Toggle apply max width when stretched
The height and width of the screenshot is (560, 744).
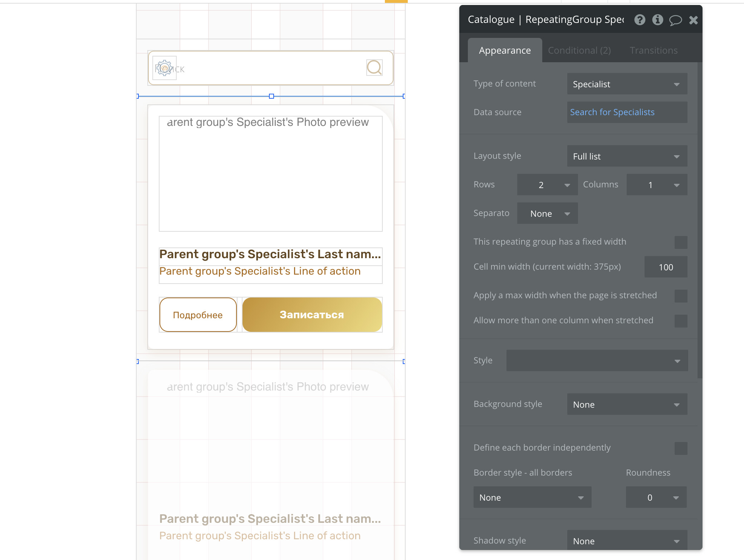681,296
